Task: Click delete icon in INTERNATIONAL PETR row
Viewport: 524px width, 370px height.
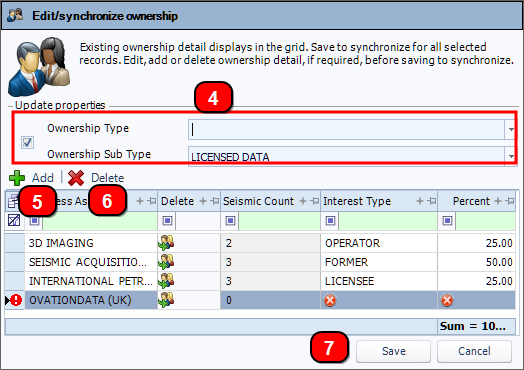Action: pyautogui.click(x=166, y=281)
